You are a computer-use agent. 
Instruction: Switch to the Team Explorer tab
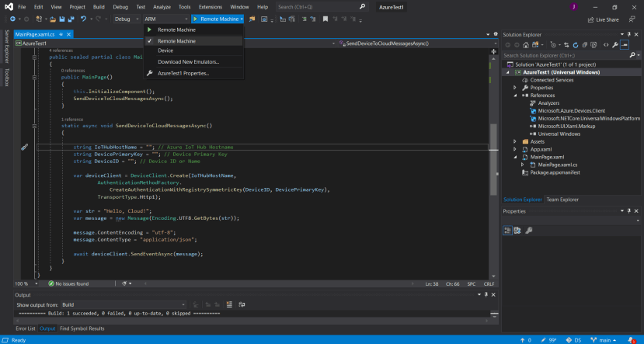pos(562,200)
